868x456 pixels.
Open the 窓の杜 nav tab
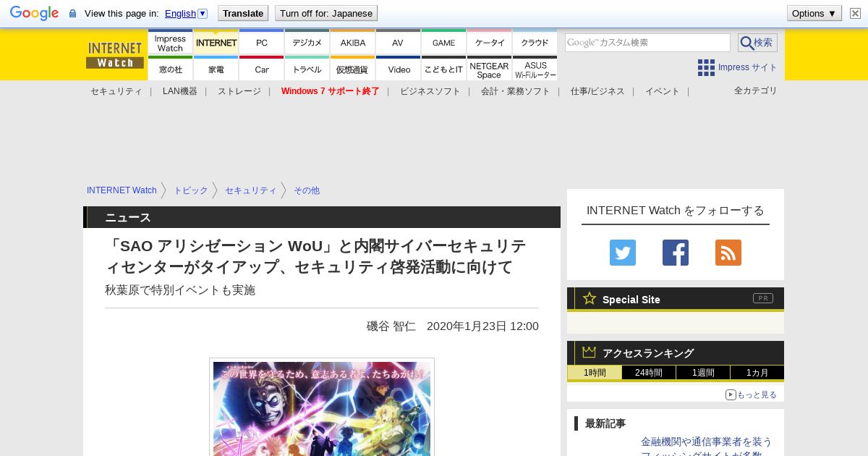[170, 69]
